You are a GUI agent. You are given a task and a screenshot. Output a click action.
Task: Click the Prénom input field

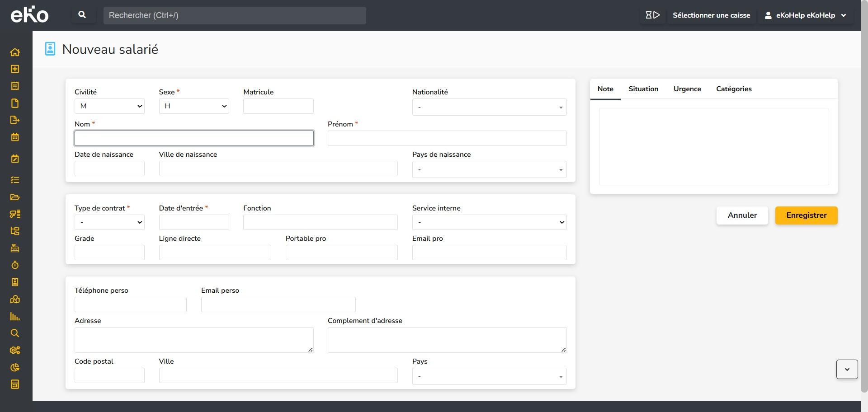tap(447, 138)
